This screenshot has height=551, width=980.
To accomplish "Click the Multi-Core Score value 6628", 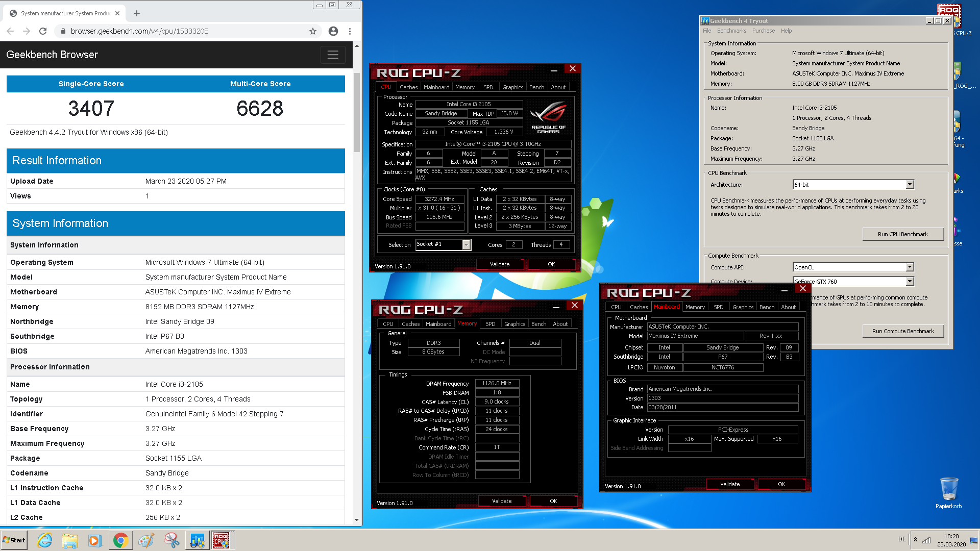I will tap(260, 108).
